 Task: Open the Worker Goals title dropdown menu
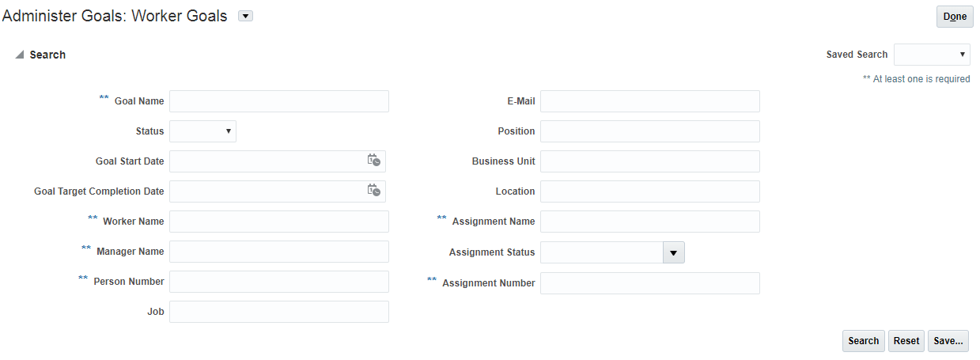tap(245, 16)
